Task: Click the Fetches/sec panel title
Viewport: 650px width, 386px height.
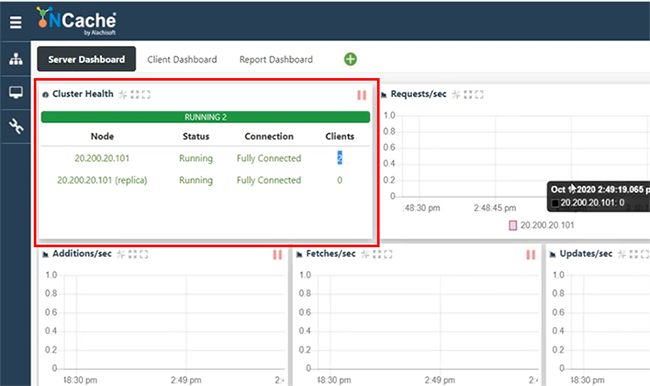Action: click(x=330, y=254)
